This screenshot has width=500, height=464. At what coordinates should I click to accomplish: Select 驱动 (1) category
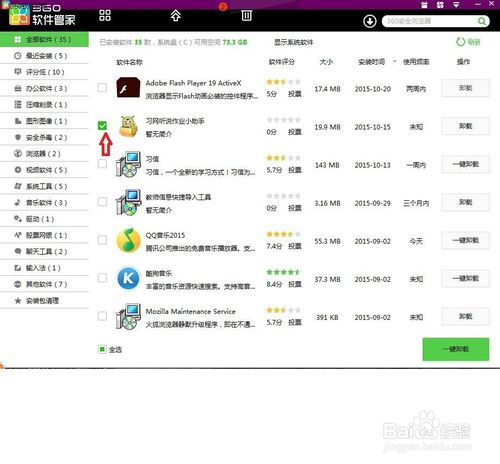(44, 219)
